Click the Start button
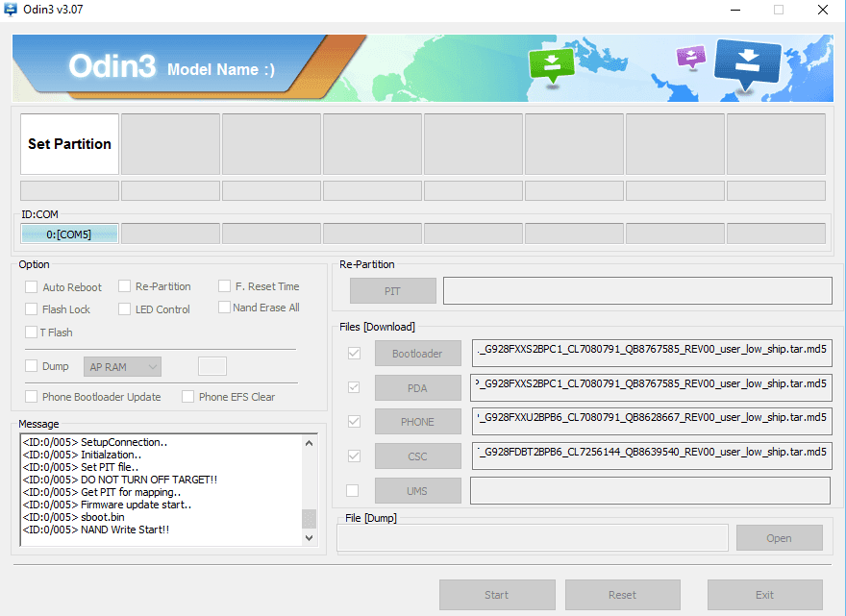This screenshot has width=846, height=616. pos(497,595)
